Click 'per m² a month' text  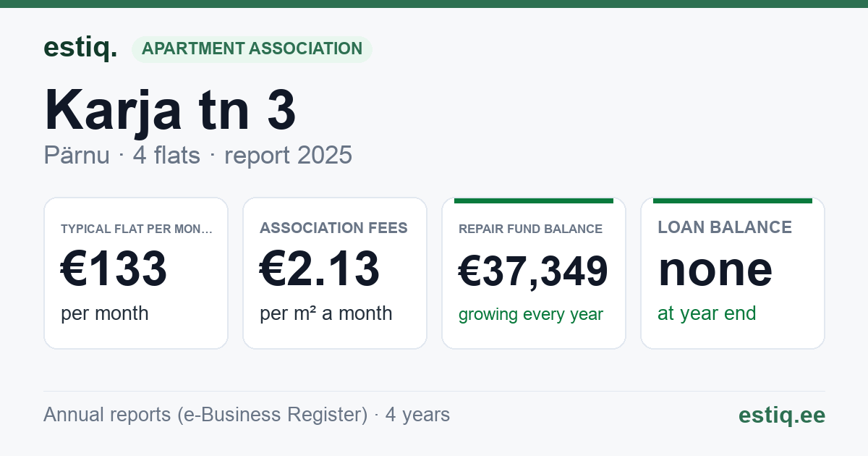click(x=326, y=313)
